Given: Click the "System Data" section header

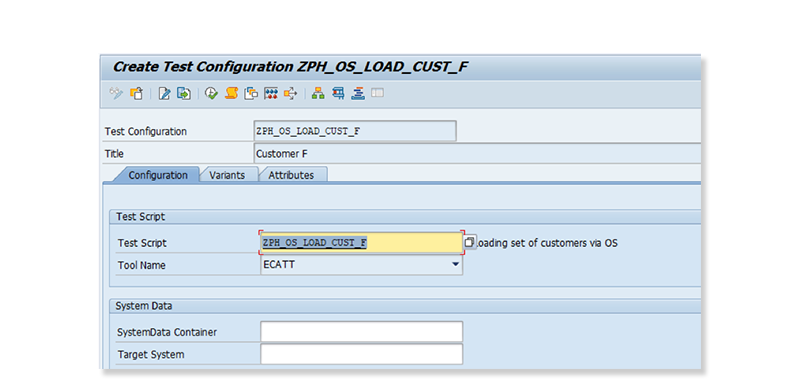Looking at the screenshot, I should tap(143, 306).
